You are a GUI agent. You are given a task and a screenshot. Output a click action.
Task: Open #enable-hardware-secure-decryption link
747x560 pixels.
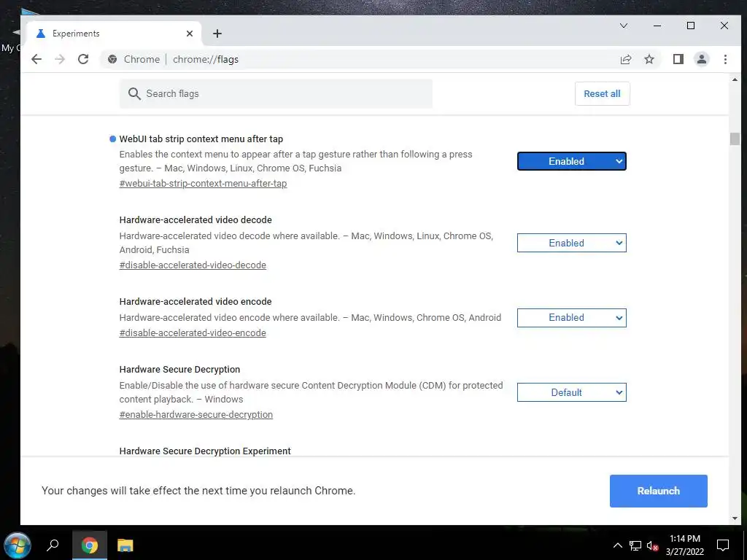point(196,414)
